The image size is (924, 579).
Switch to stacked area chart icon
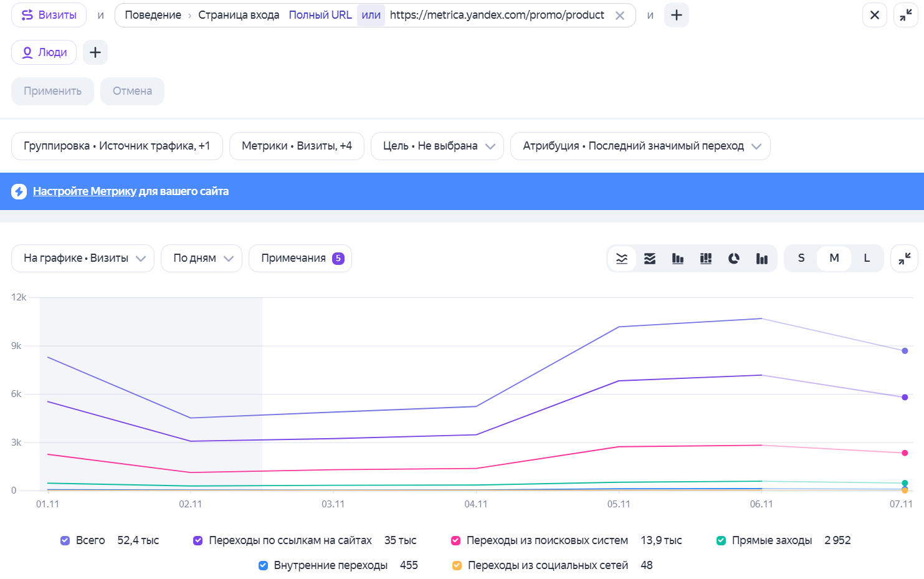click(650, 259)
